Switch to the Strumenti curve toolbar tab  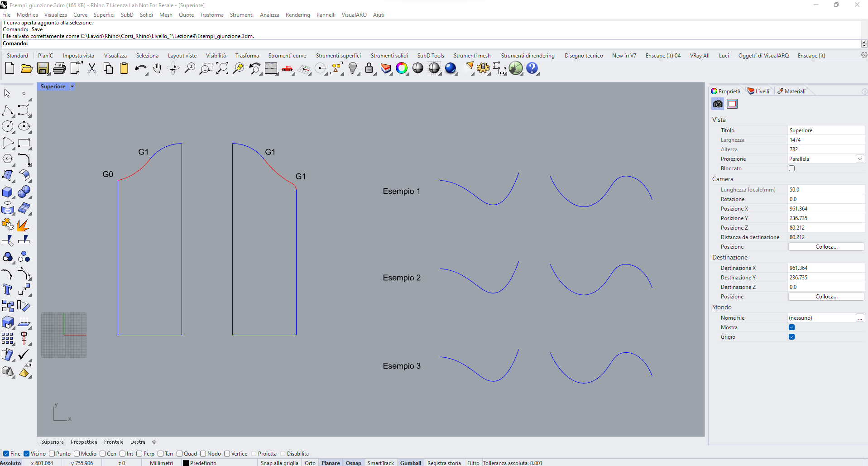[x=287, y=55]
